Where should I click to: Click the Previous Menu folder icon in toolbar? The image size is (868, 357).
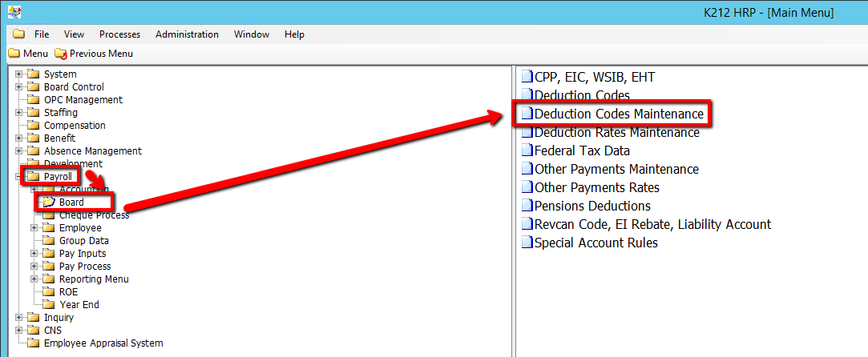pyautogui.click(x=61, y=54)
